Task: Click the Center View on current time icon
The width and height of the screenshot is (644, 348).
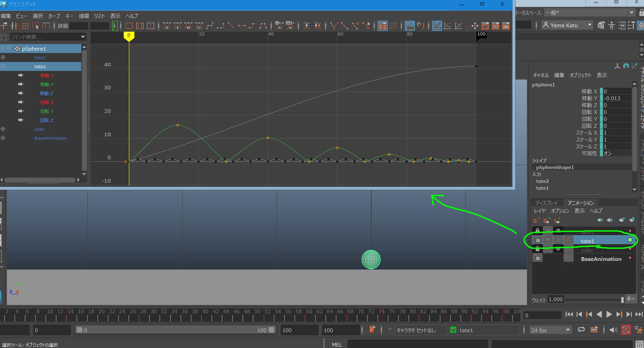Action: (150, 26)
